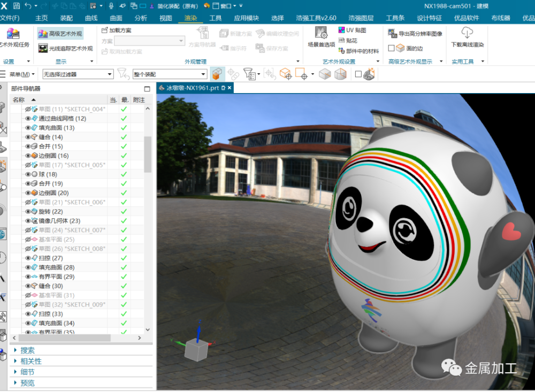The image size is (535, 392).
Task: Open 场景首选项 scene preferences
Action: tap(321, 37)
